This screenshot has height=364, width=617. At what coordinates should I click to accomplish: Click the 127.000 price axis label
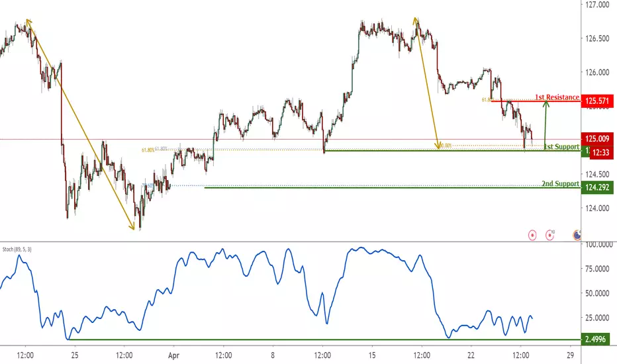click(x=597, y=5)
